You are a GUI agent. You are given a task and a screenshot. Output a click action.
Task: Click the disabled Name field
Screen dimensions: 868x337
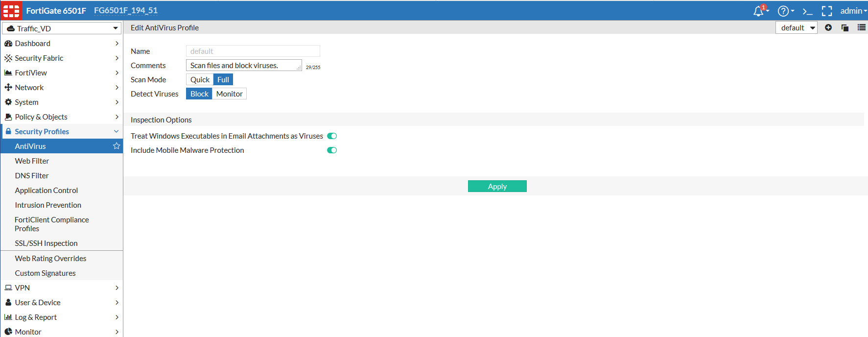tap(253, 51)
